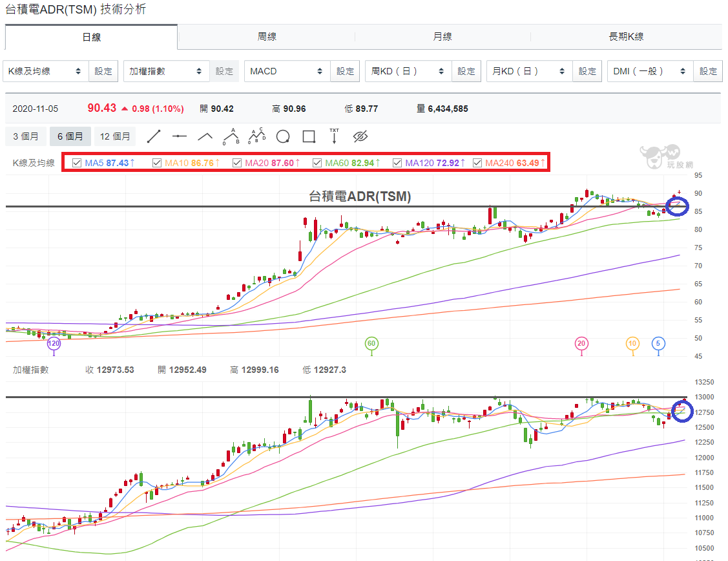This screenshot has width=728, height=561.
Task: Hide drawings with the eye-slash icon
Action: coord(360,136)
